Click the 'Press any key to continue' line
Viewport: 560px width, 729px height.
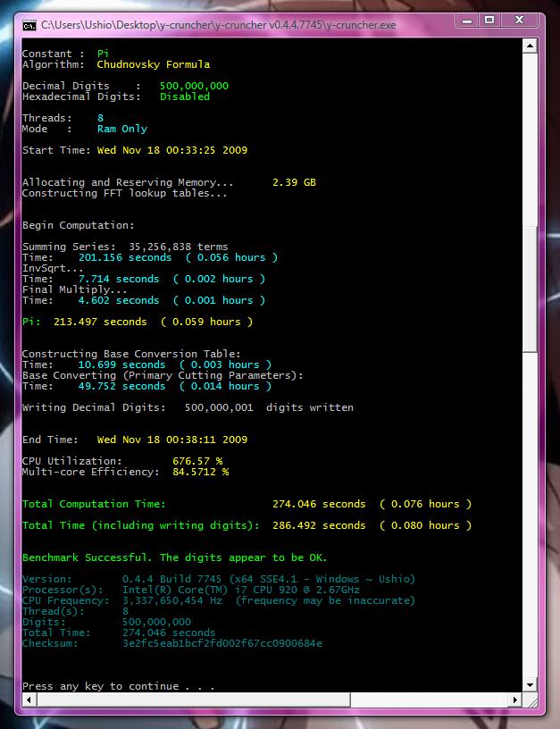[x=118, y=686]
